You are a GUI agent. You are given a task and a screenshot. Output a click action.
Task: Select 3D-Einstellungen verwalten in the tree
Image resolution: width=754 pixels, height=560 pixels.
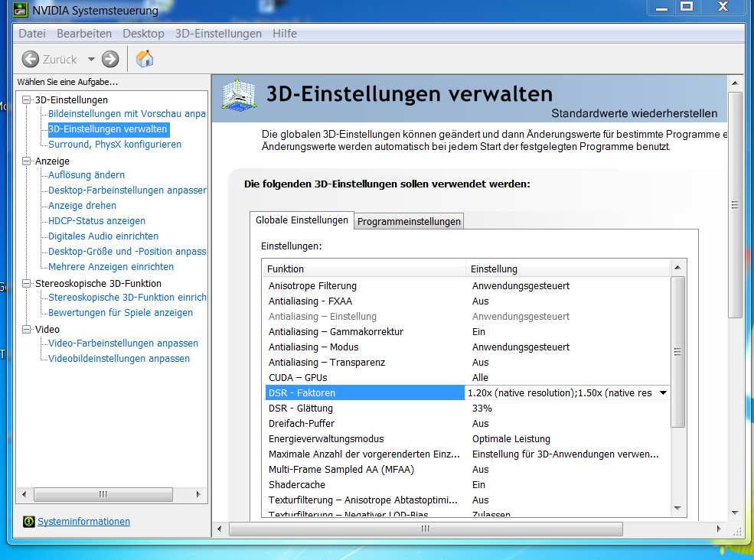tap(108, 129)
